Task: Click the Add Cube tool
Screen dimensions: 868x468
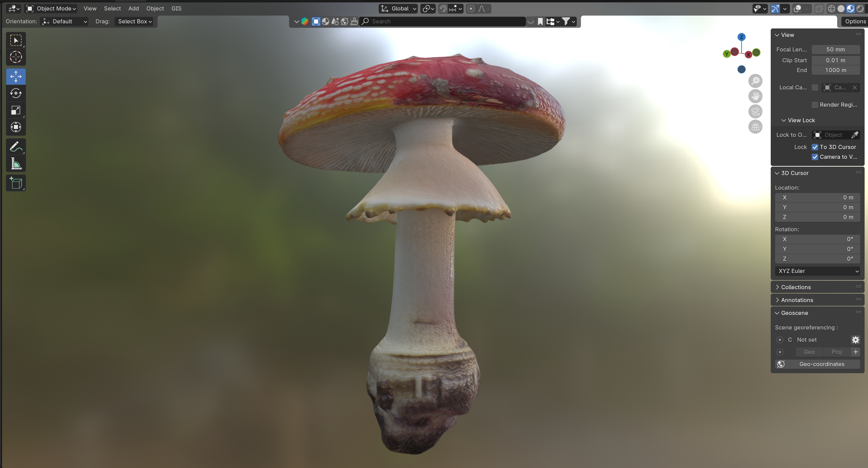Action: click(16, 183)
